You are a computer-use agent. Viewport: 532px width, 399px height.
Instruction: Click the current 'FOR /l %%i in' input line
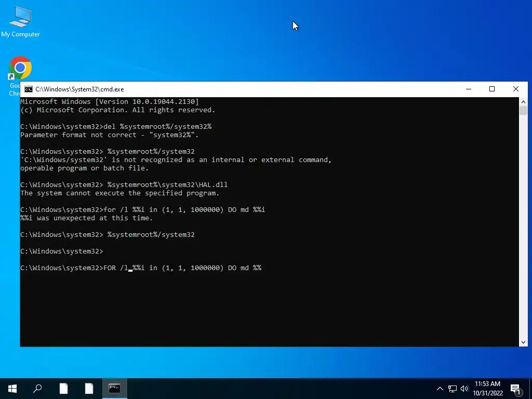(141, 268)
